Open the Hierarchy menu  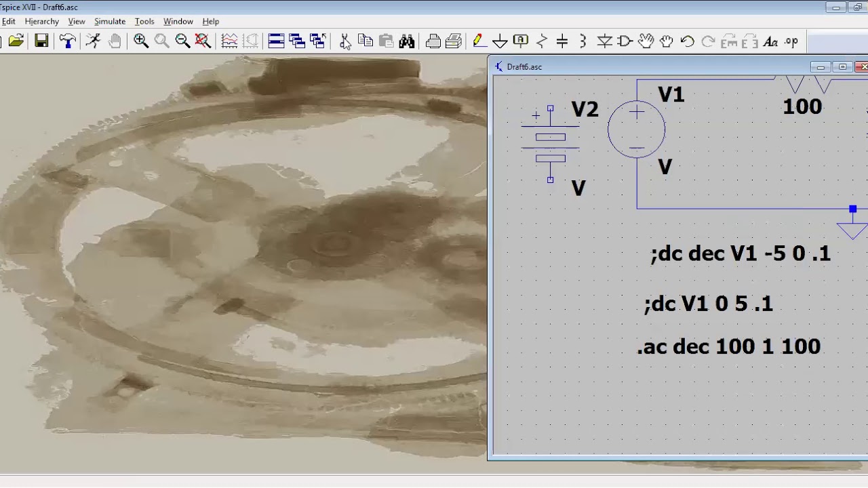42,21
